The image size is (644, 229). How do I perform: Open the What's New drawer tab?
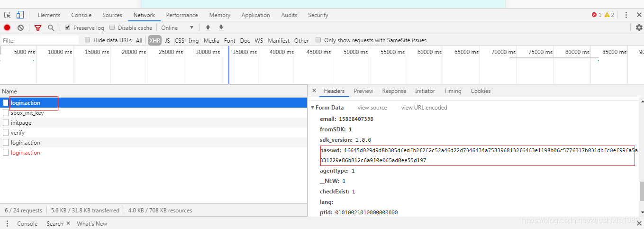pos(92,224)
